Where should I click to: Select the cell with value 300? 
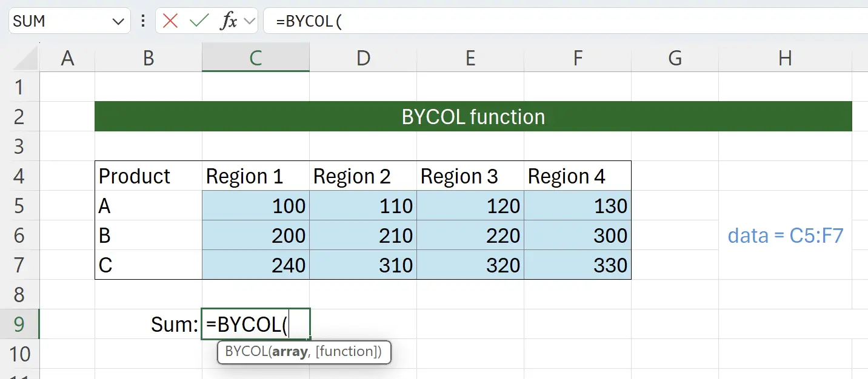pyautogui.click(x=577, y=236)
